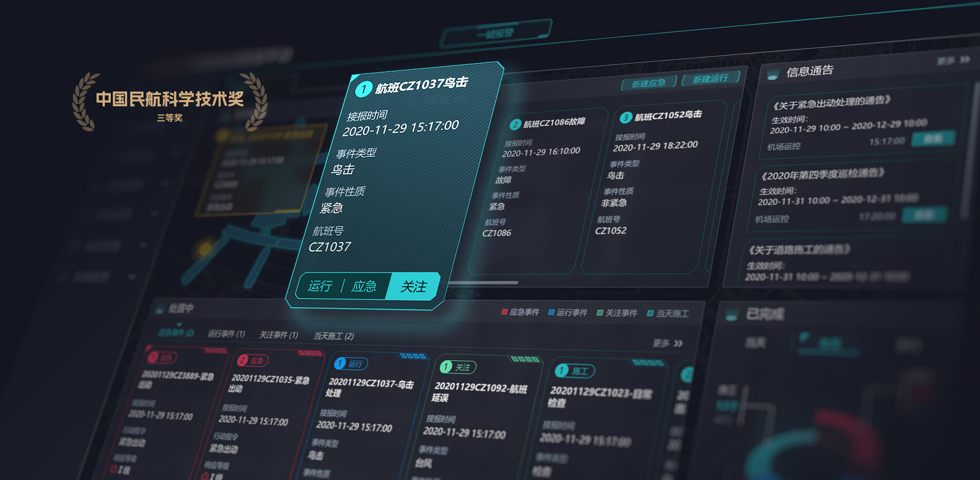The width and height of the screenshot is (980, 480).
Task: Click the blue 运行 badge on 20201129CZ1037 card
Action: (x=351, y=364)
